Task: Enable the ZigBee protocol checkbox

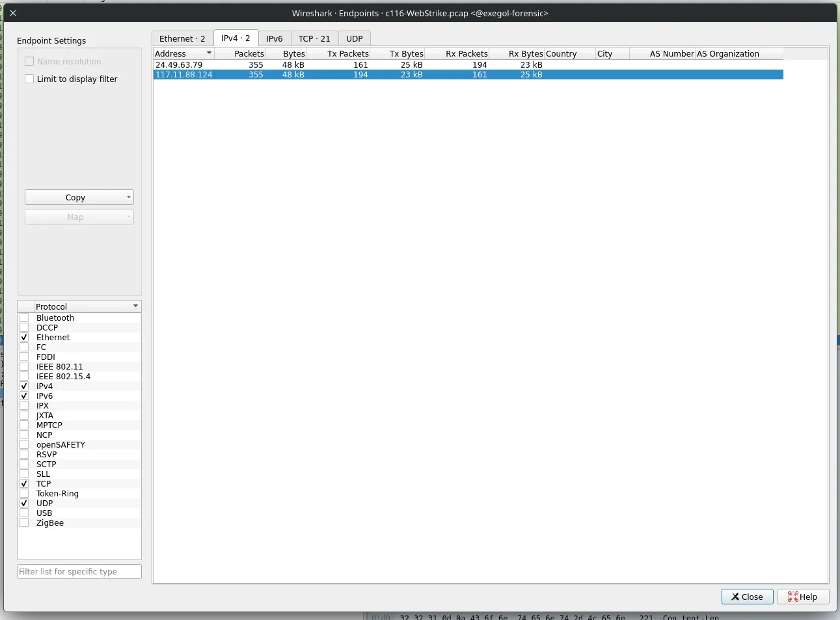Action: 24,523
